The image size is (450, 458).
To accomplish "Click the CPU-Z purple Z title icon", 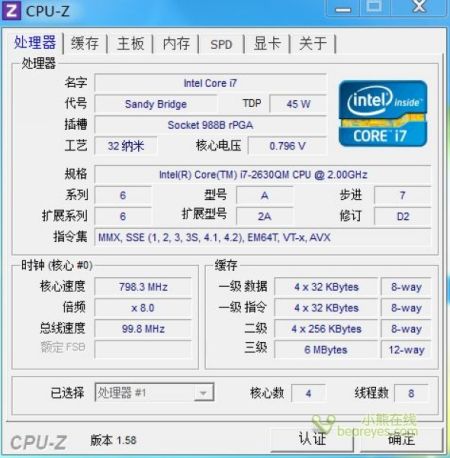I will click(11, 10).
